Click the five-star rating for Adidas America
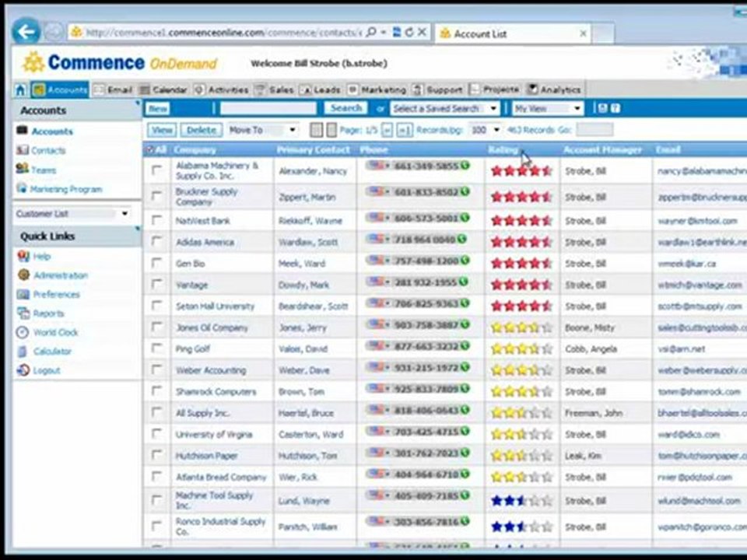 pos(521,242)
